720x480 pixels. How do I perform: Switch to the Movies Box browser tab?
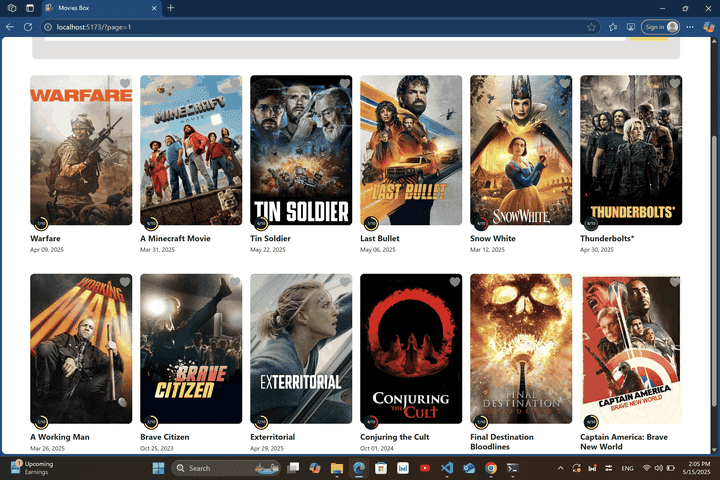click(101, 8)
